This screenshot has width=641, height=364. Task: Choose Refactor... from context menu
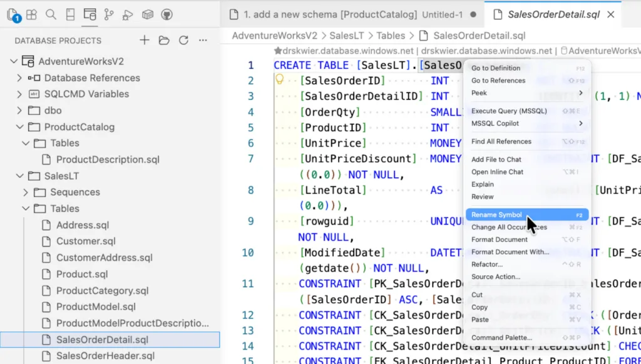[x=527, y=264]
